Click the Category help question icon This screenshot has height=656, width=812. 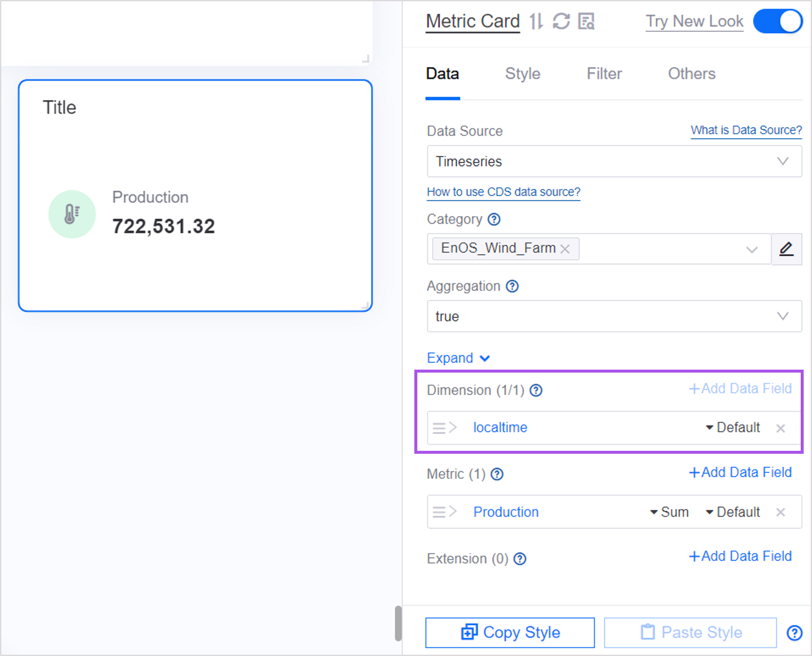(494, 219)
